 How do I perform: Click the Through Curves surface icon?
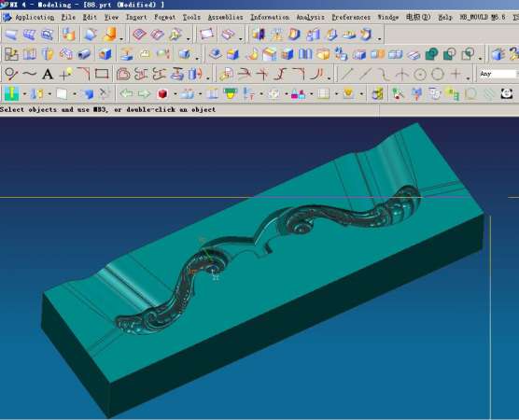[29, 35]
